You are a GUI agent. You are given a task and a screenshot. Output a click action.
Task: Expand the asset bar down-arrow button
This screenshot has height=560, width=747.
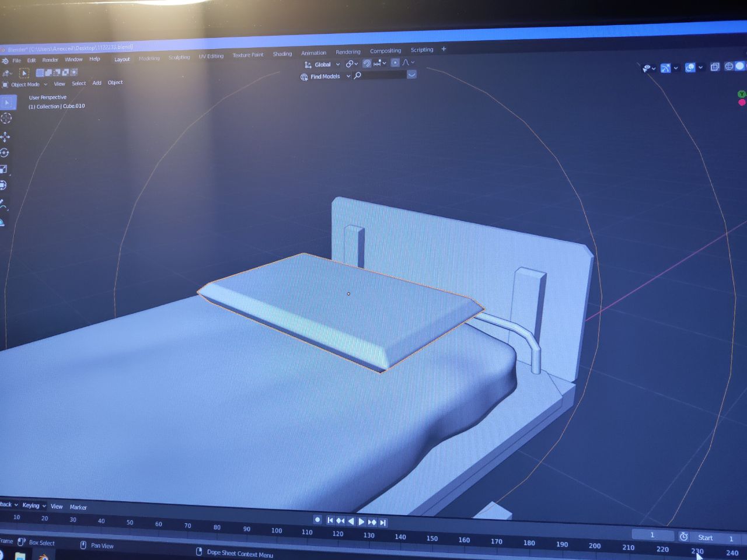point(411,75)
